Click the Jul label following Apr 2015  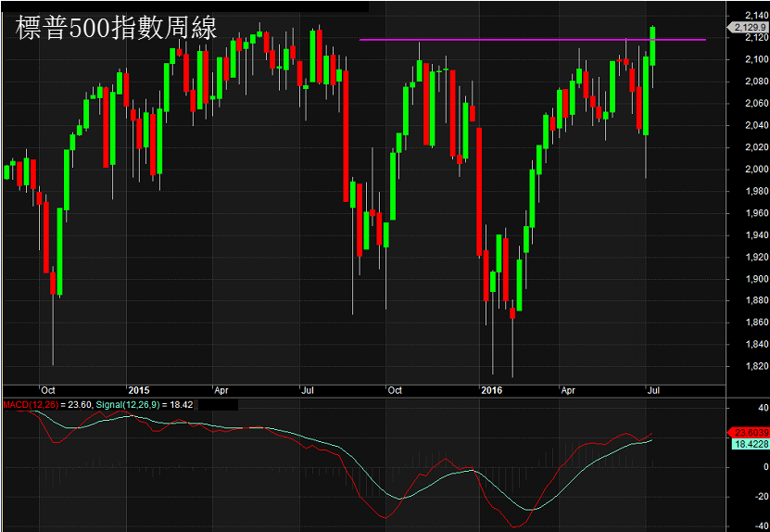(x=307, y=390)
